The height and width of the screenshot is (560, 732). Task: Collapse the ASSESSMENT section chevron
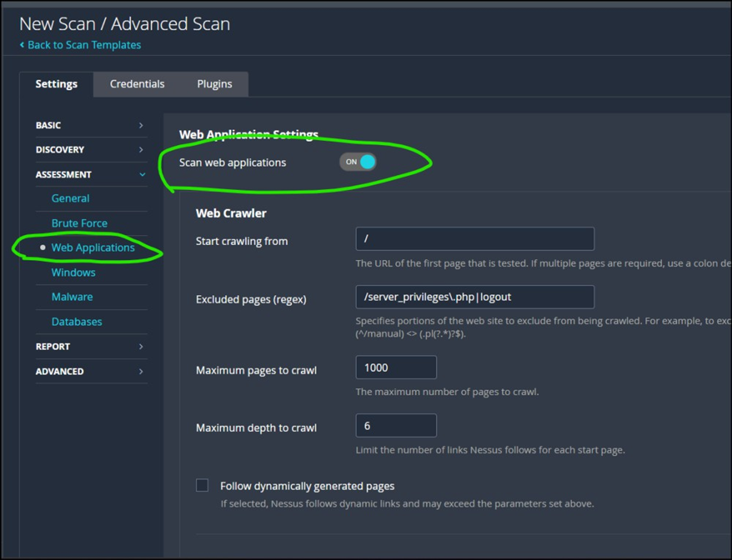142,174
